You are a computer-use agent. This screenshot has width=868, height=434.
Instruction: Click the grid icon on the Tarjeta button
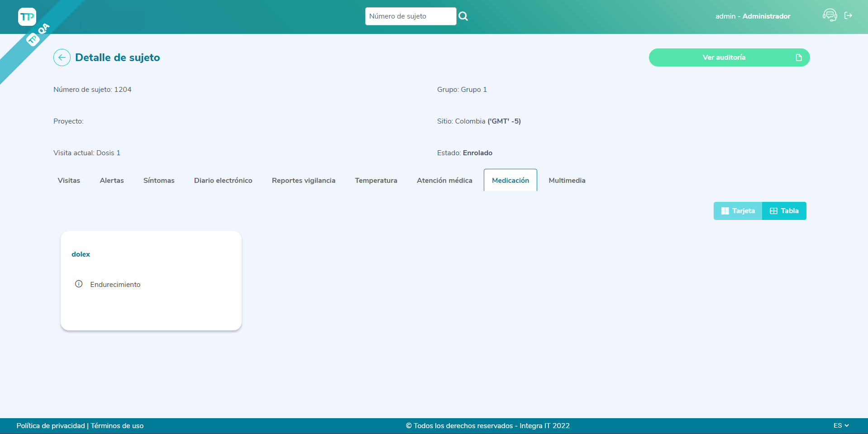[725, 211]
